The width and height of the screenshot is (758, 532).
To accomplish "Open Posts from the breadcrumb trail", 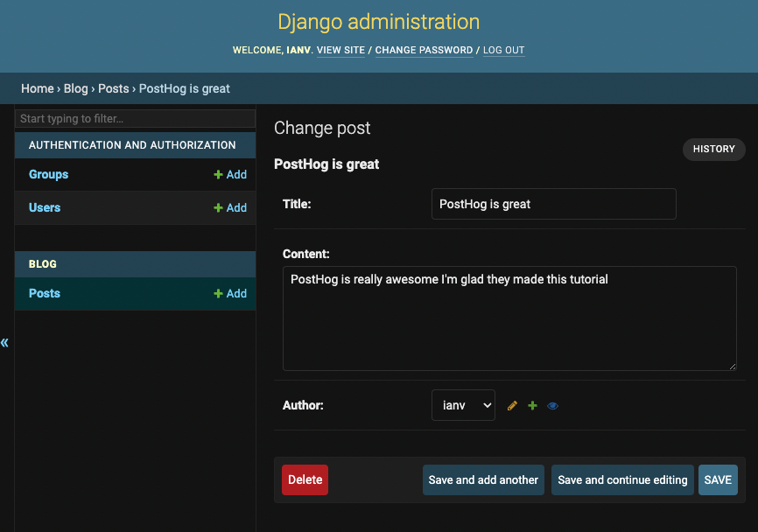I will pos(113,88).
